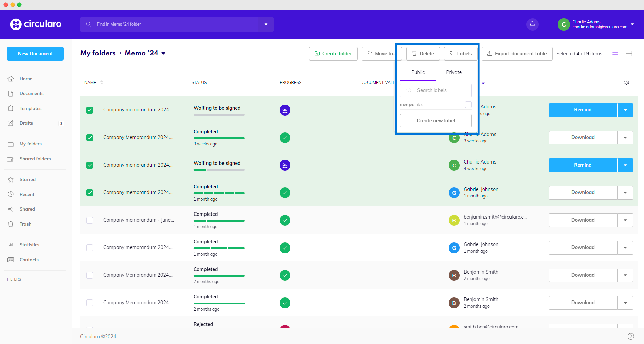
Task: Show Starred documents
Action: coord(28,179)
